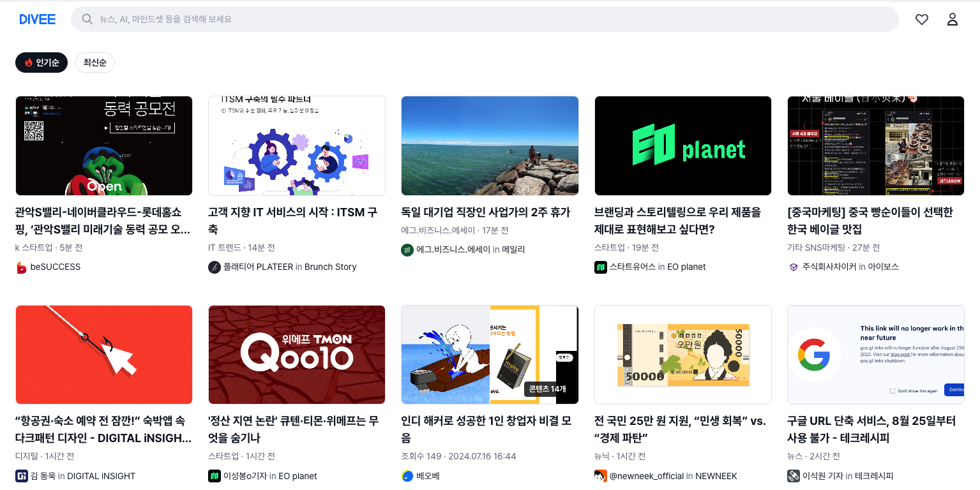The width and height of the screenshot is (980, 490).
Task: Select the 인기순 sort tab
Action: (41, 63)
